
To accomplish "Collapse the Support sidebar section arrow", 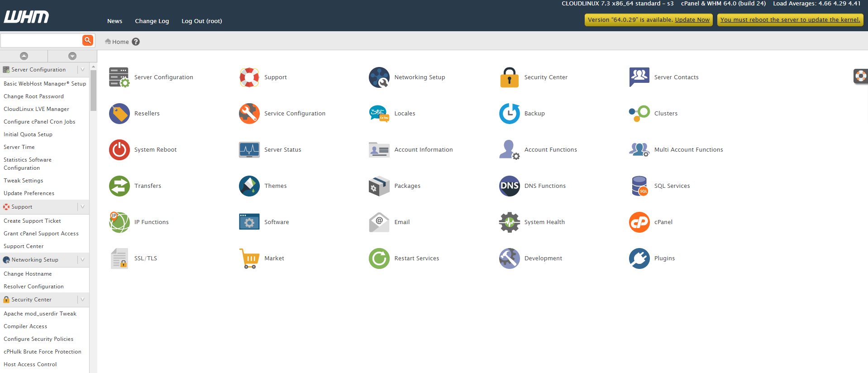I will [x=82, y=207].
